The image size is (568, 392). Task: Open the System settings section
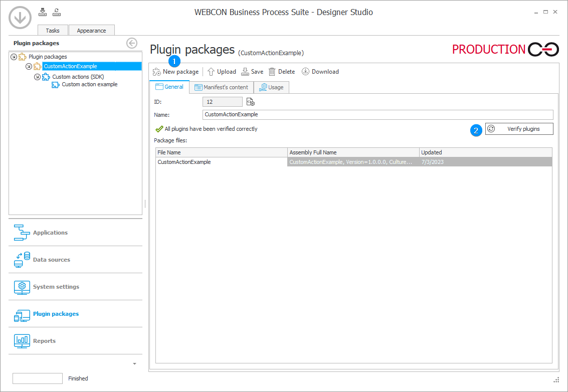click(x=75, y=287)
